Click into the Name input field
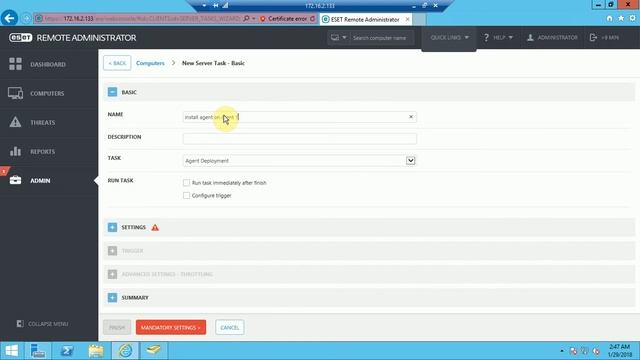 click(300, 117)
